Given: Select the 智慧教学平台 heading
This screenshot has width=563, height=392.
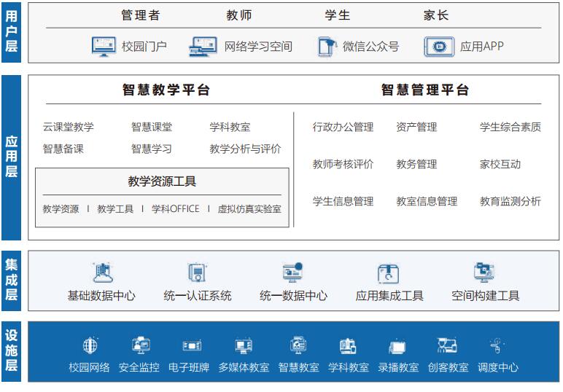Looking at the screenshot, I should [166, 90].
